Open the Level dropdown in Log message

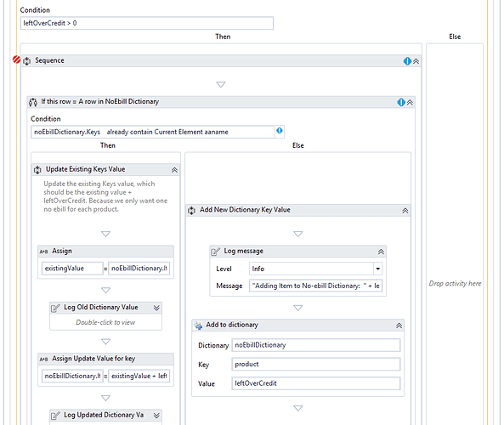378,269
